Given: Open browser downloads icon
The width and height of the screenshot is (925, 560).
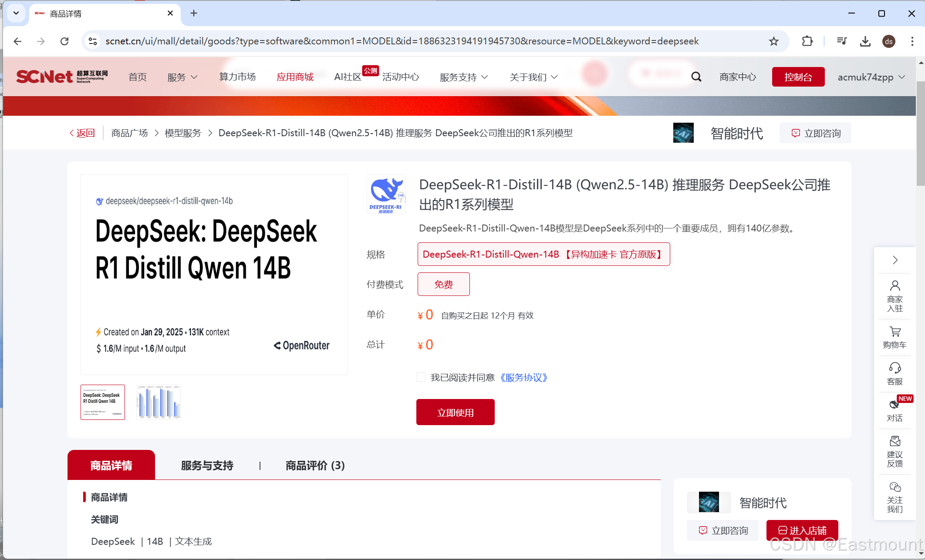Looking at the screenshot, I should [x=865, y=41].
